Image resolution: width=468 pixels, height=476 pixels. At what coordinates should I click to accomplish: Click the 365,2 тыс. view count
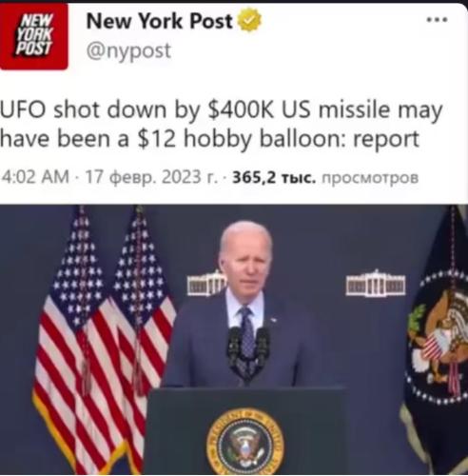[274, 177]
